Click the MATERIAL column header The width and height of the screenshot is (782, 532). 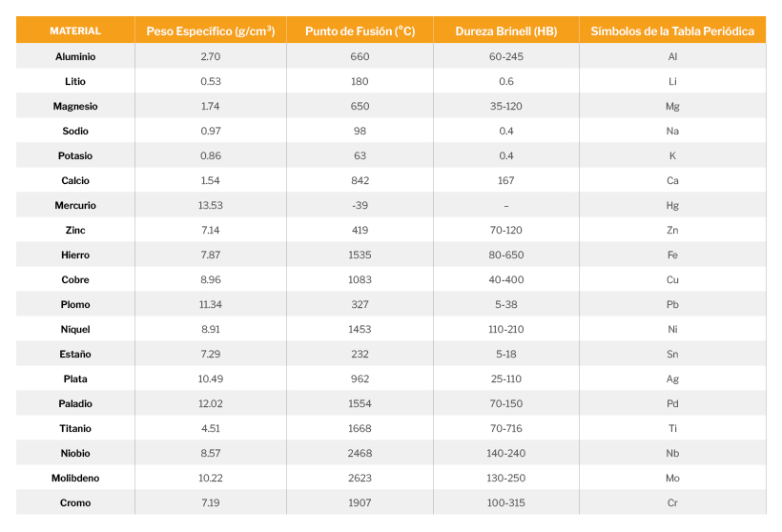(75, 31)
